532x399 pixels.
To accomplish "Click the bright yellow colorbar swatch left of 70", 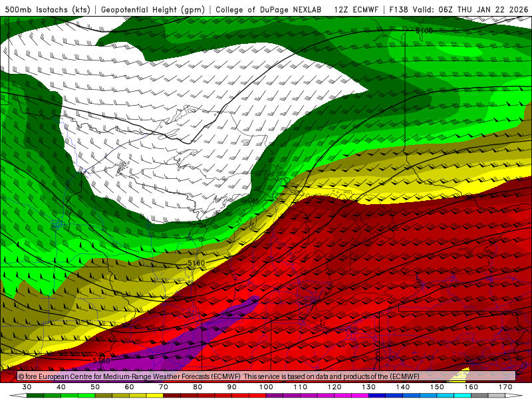I will click(155, 396).
